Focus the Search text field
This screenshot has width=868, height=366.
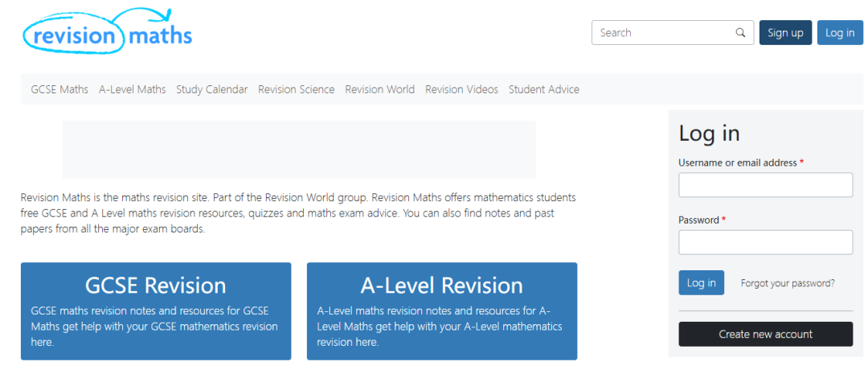click(664, 33)
